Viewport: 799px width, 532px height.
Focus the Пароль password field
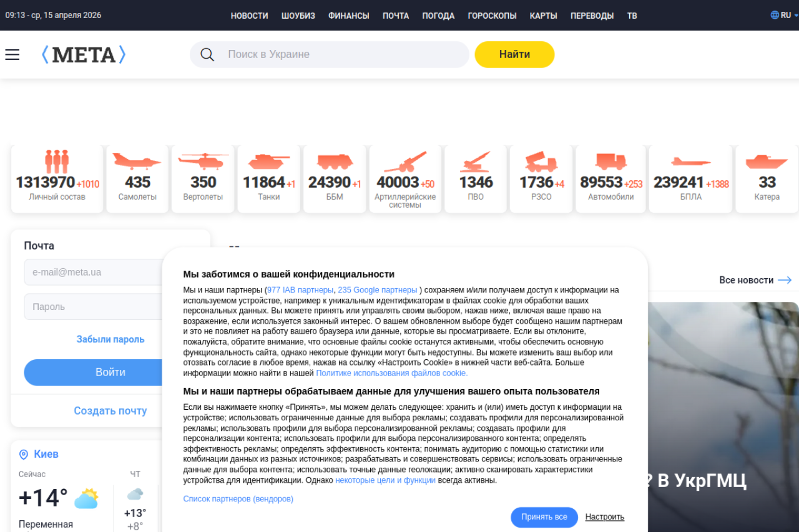110,307
